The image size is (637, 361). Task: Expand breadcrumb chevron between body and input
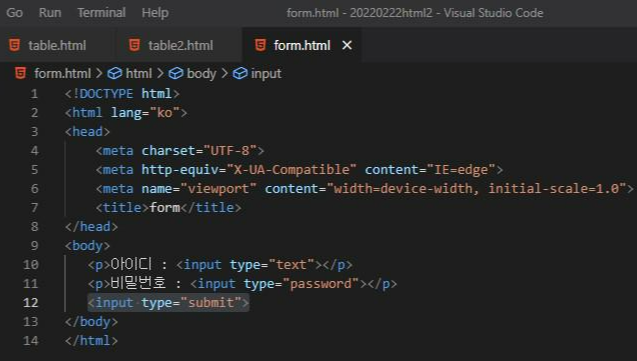point(225,73)
